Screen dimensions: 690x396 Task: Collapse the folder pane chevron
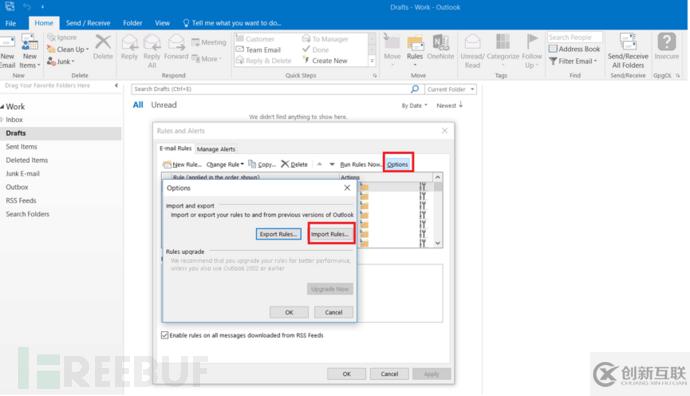[x=116, y=85]
